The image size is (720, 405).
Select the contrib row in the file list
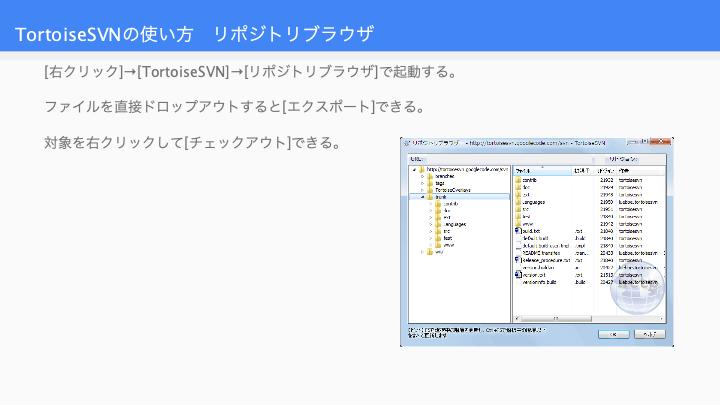click(x=589, y=180)
